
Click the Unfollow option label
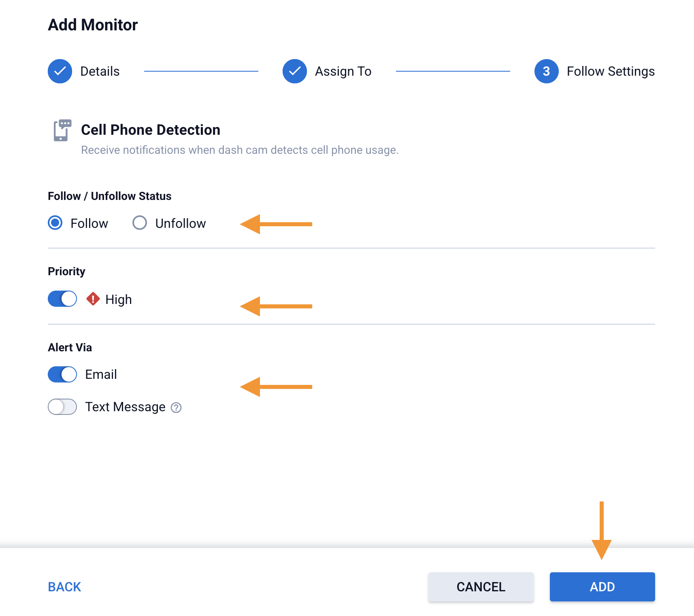[x=181, y=223]
